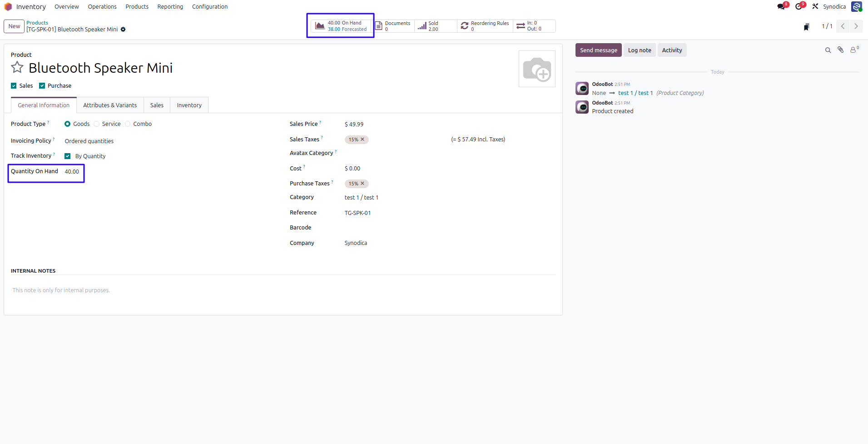Go to previous record arrow

tap(843, 26)
